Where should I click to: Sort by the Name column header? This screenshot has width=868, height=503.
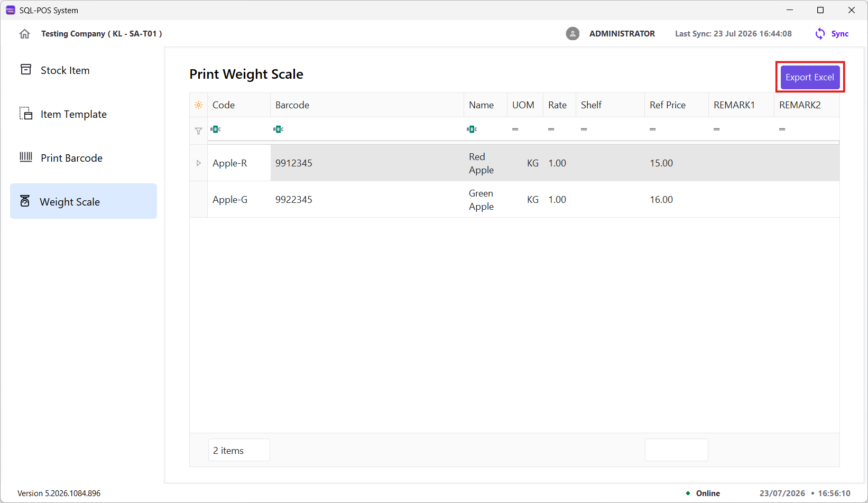(x=486, y=105)
